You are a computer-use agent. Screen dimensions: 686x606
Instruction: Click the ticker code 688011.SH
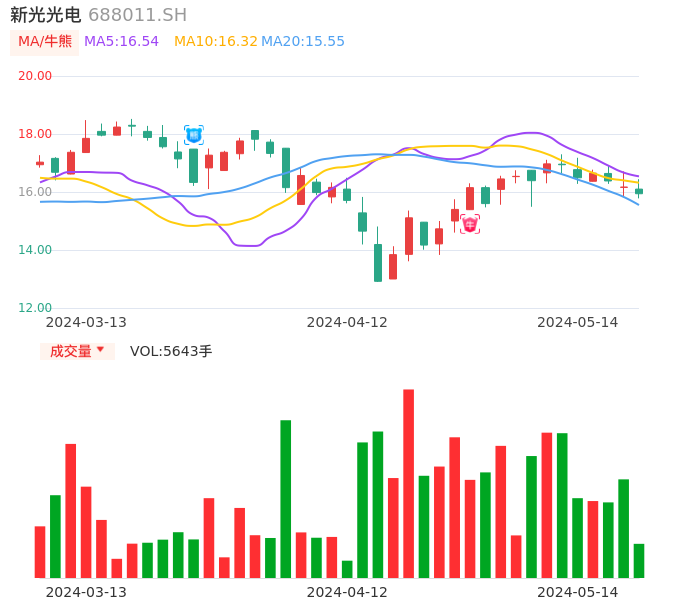click(x=137, y=15)
